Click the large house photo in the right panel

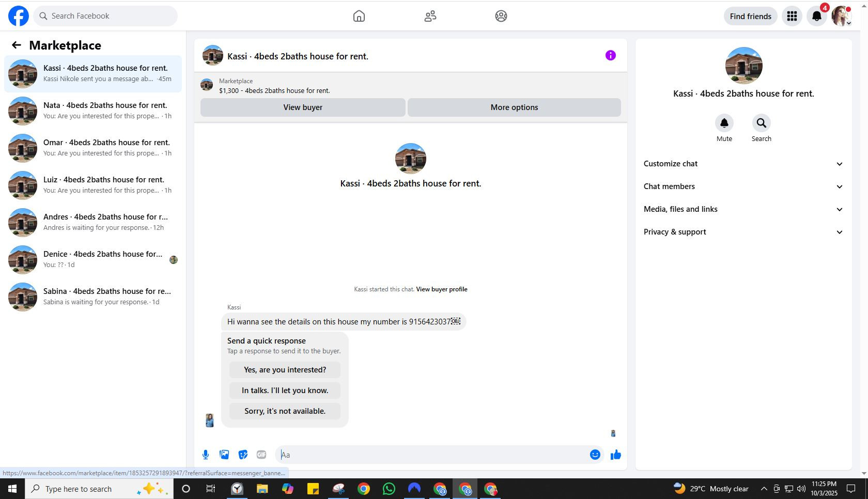(743, 66)
